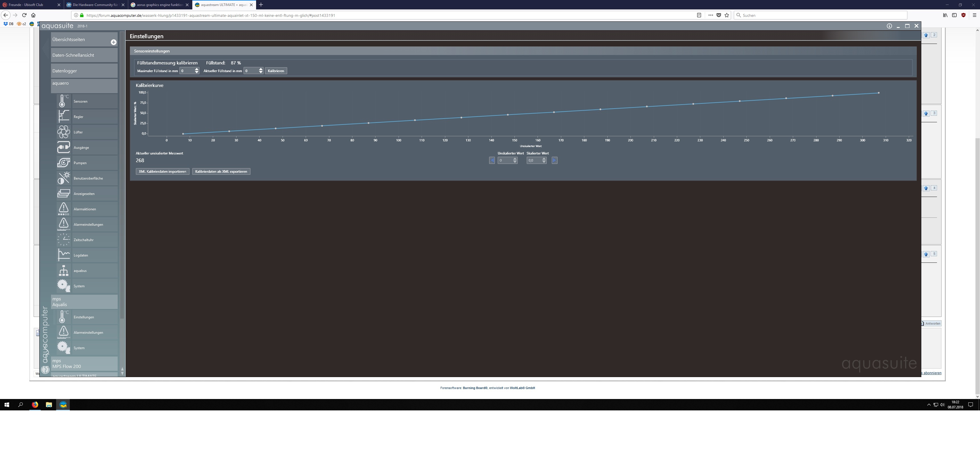
Task: Click the Unskalierter Wert input field
Action: [505, 161]
